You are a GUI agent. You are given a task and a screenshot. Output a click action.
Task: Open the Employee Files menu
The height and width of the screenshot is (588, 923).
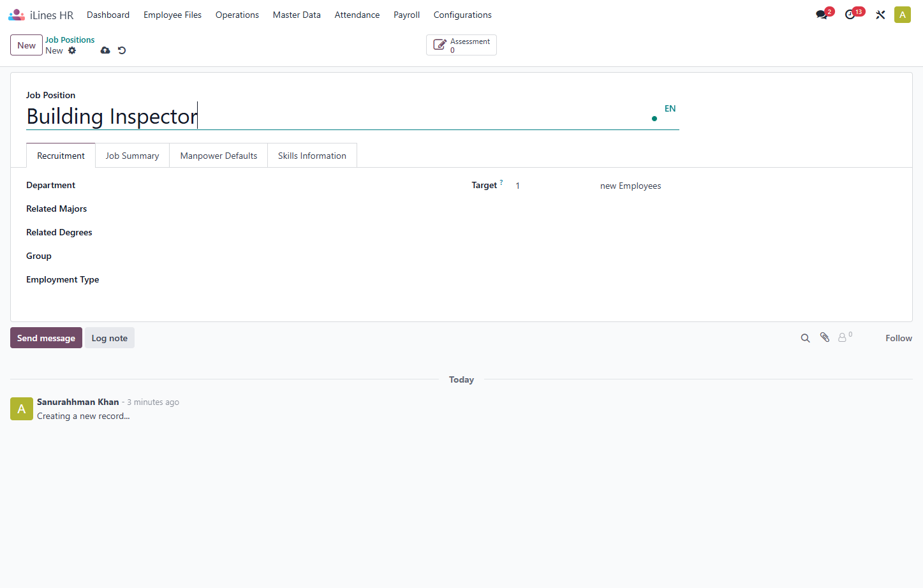point(172,15)
